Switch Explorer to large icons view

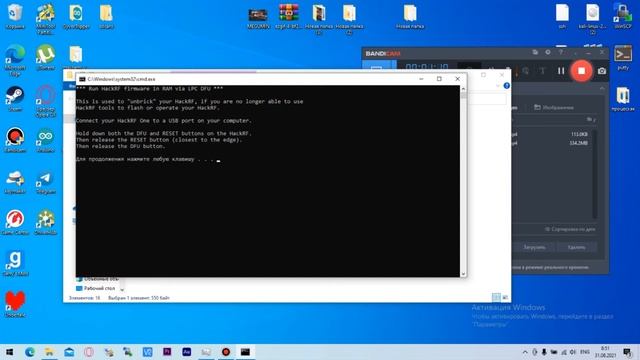[505, 298]
